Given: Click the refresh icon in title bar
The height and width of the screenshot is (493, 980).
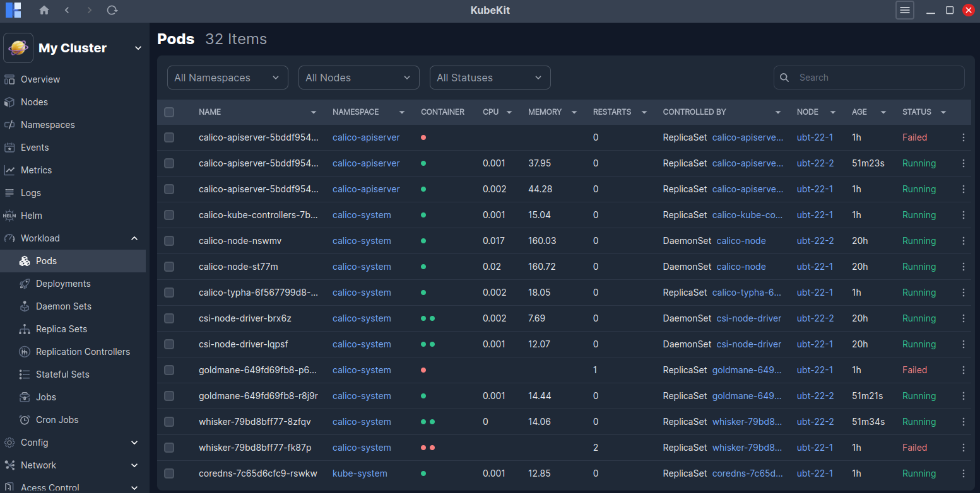Looking at the screenshot, I should pos(112,10).
